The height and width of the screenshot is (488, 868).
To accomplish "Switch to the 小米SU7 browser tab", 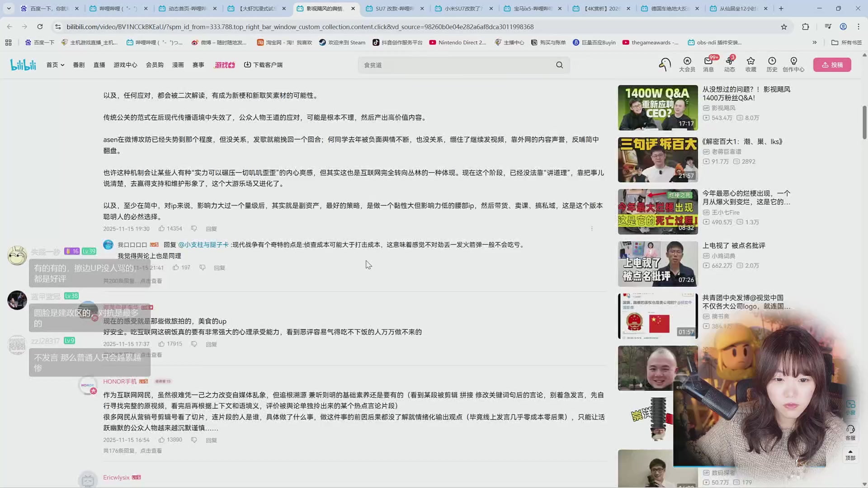I will [x=463, y=8].
